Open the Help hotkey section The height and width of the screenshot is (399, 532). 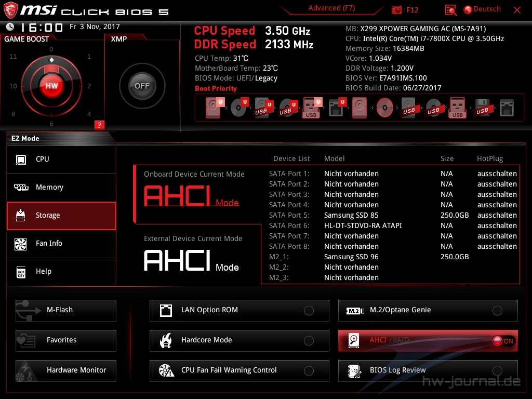[x=61, y=272]
